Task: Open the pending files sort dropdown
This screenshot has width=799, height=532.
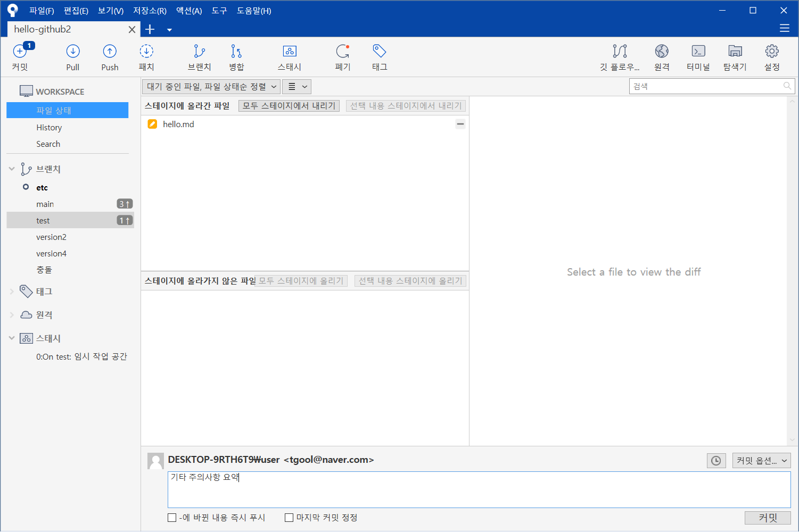Action: pyautogui.click(x=211, y=87)
